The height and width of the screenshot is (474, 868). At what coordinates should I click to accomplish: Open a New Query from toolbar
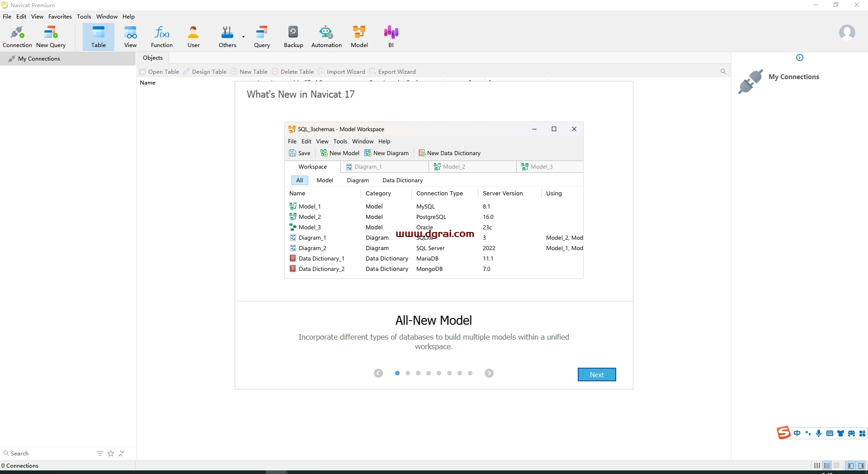coord(51,37)
